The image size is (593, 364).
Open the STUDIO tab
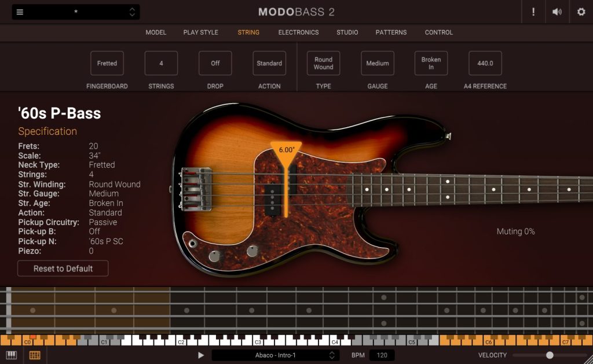[347, 32]
